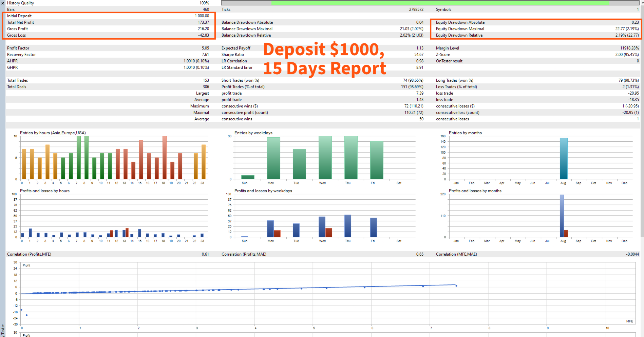Select the Initial Deposit value 1 000.00
Image resolution: width=644 pixels, height=337 pixels.
tap(202, 16)
